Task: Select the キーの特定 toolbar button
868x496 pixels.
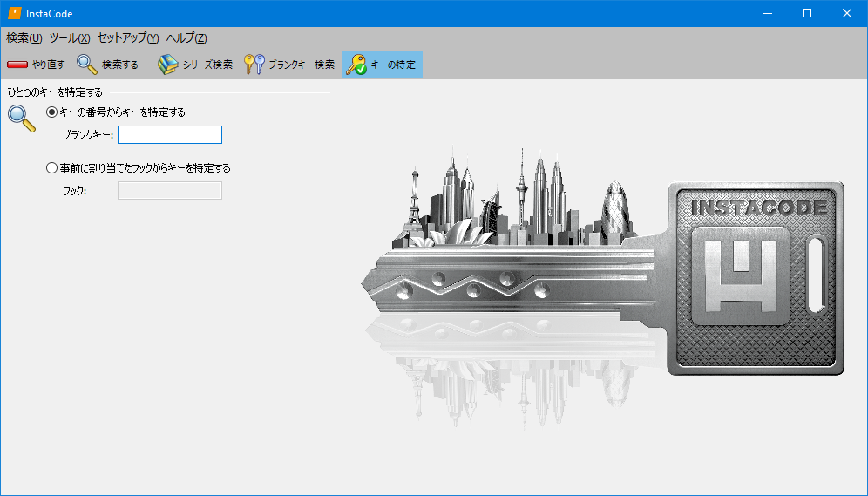Action: (x=382, y=65)
